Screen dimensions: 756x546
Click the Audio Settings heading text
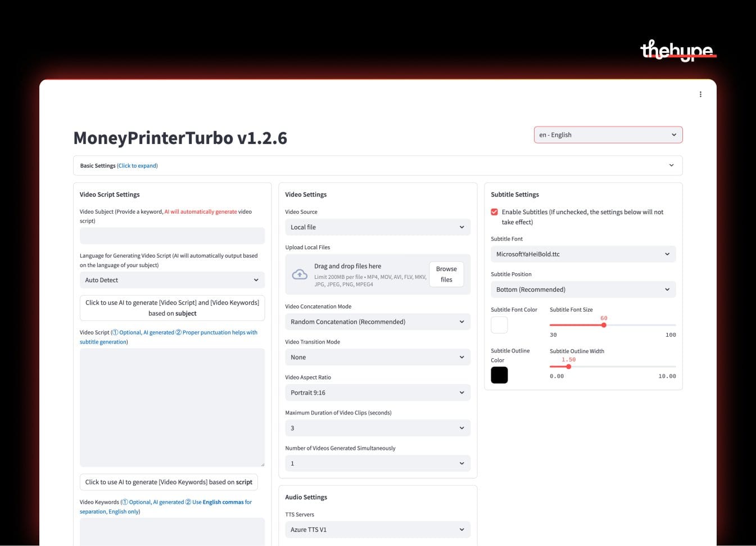tap(306, 497)
